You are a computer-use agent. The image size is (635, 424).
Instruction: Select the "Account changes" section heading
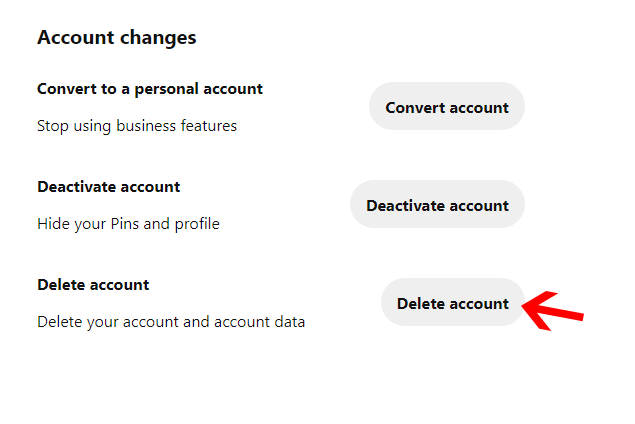coord(116,38)
